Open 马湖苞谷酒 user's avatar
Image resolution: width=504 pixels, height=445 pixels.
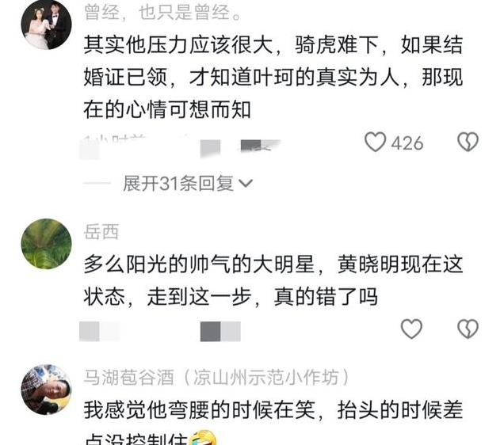46,390
